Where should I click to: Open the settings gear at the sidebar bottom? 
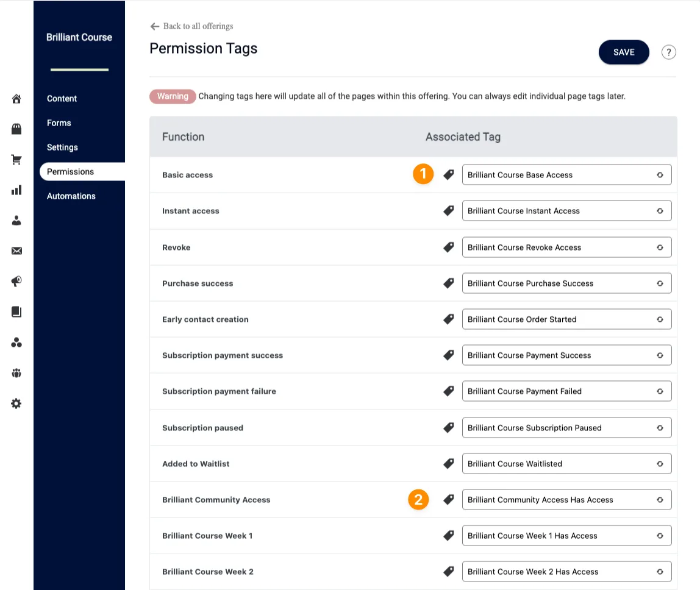[x=16, y=403]
